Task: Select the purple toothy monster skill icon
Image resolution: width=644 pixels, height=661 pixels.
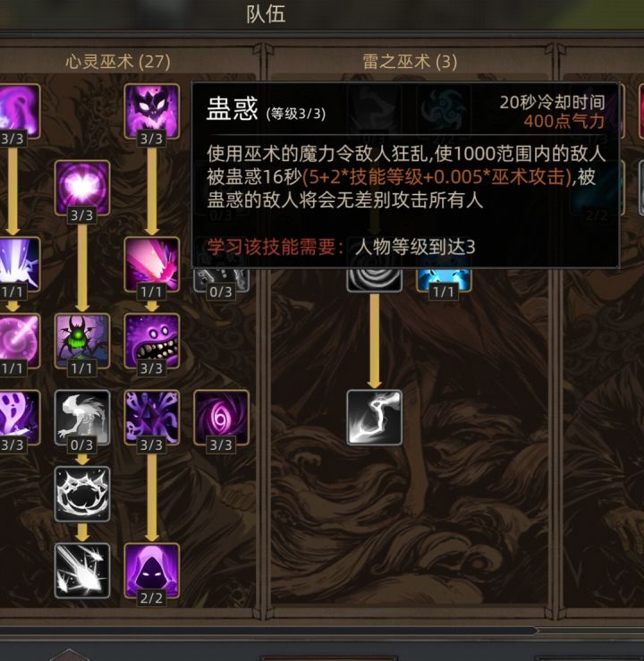Action: click(x=152, y=341)
